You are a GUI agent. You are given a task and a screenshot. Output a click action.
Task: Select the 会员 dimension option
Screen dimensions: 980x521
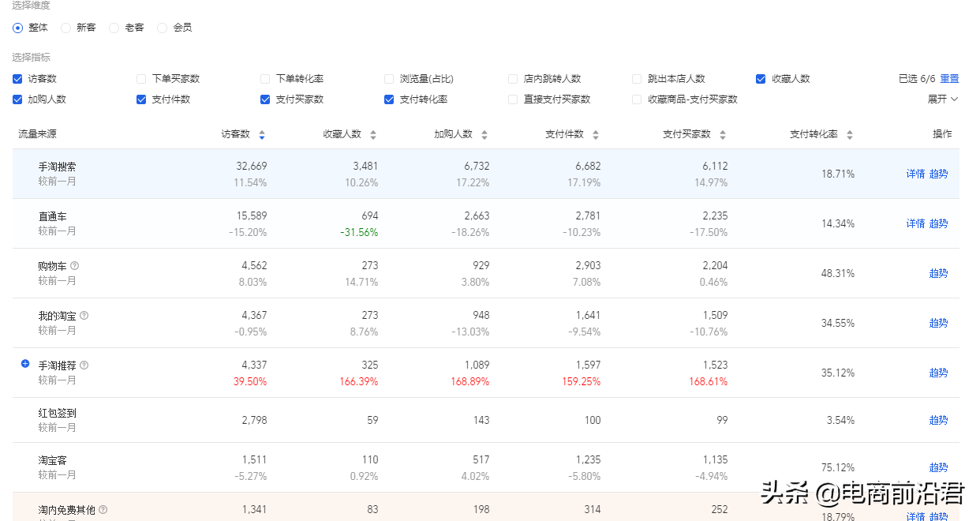coord(163,27)
